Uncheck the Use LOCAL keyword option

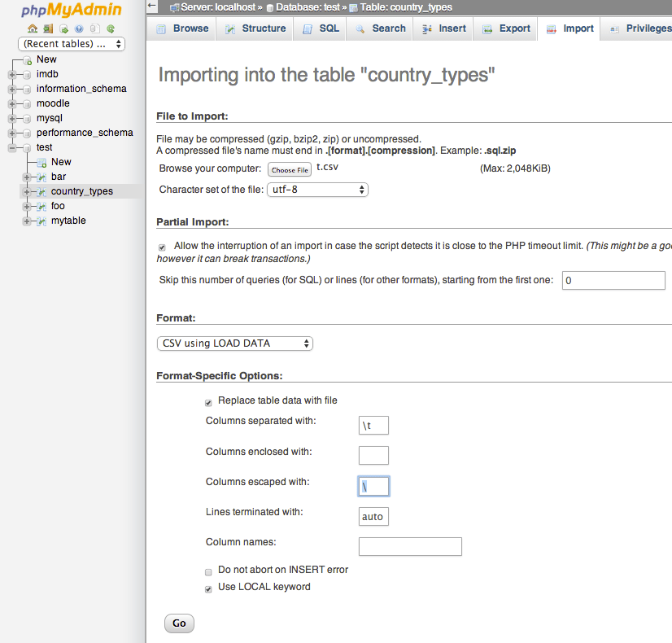click(x=207, y=588)
